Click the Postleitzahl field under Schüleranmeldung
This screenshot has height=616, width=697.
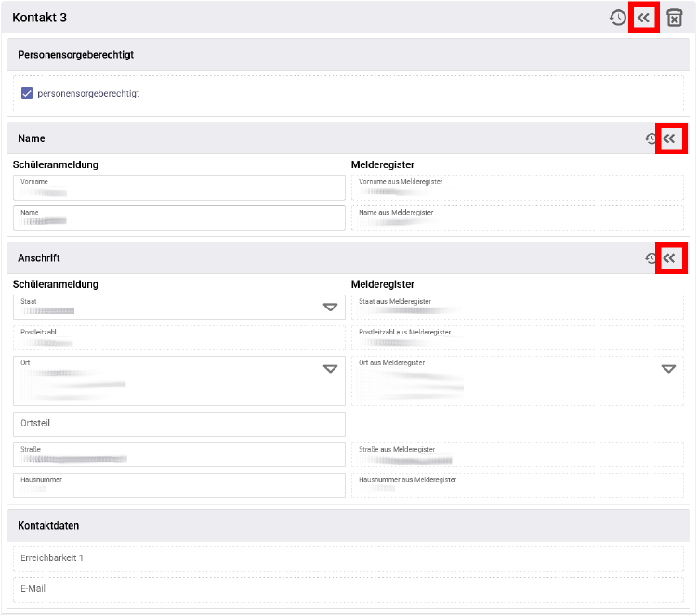(179, 338)
